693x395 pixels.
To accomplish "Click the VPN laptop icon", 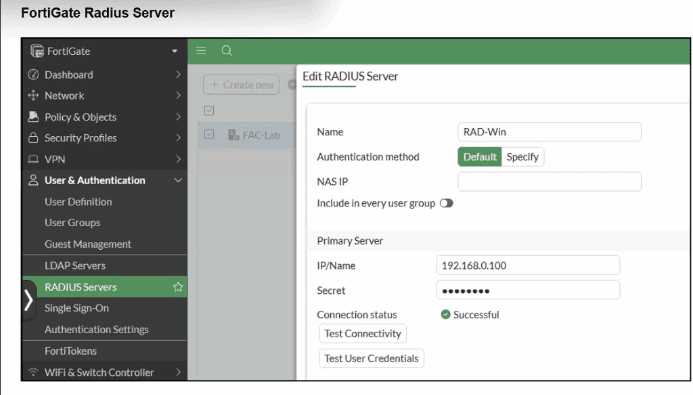I will click(33, 159).
